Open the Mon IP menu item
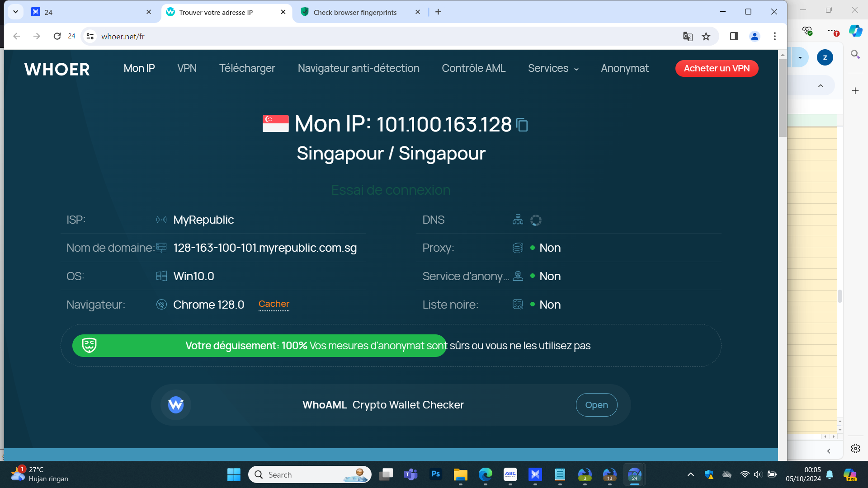 point(139,69)
